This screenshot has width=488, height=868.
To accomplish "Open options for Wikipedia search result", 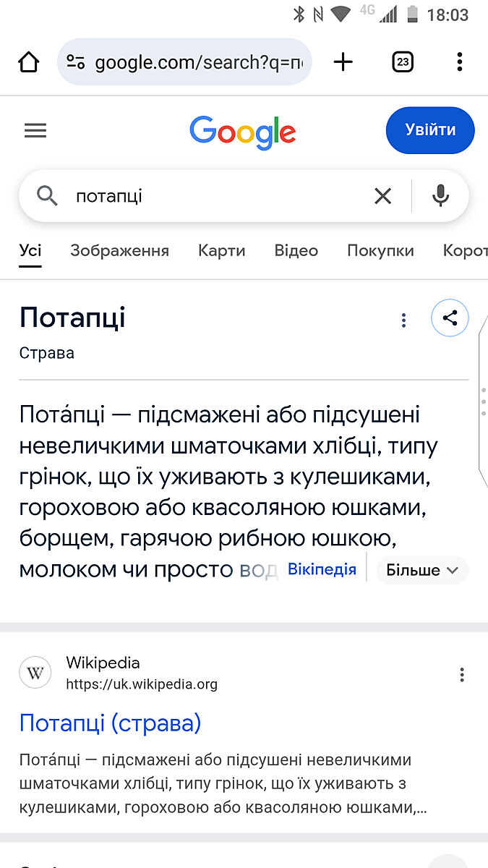I will point(462,675).
